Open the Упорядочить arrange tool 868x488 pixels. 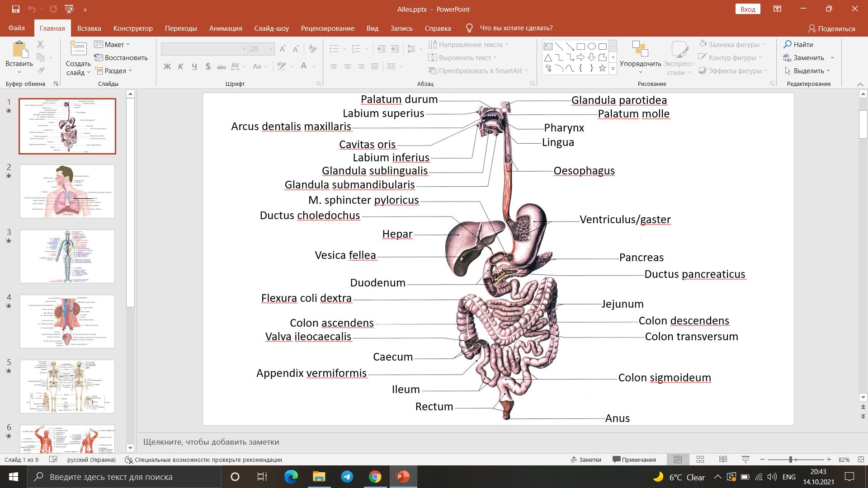(x=640, y=57)
